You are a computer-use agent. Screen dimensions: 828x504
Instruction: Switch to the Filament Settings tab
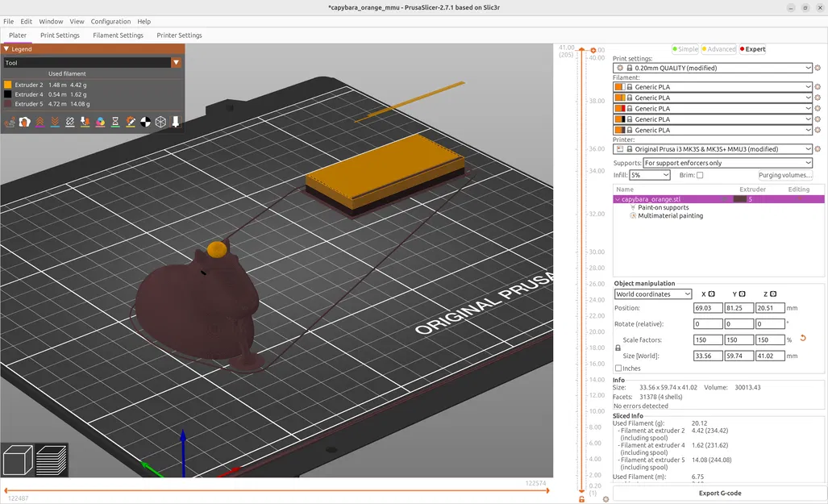(x=118, y=35)
